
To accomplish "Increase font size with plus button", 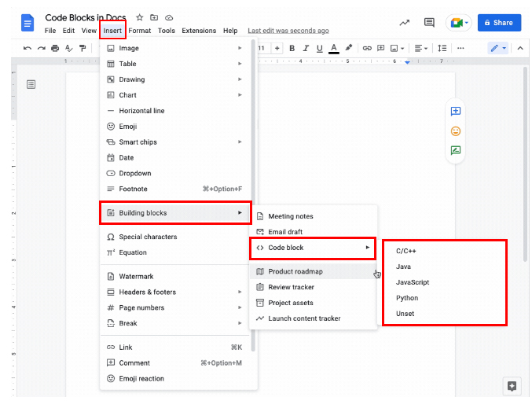I will 277,48.
